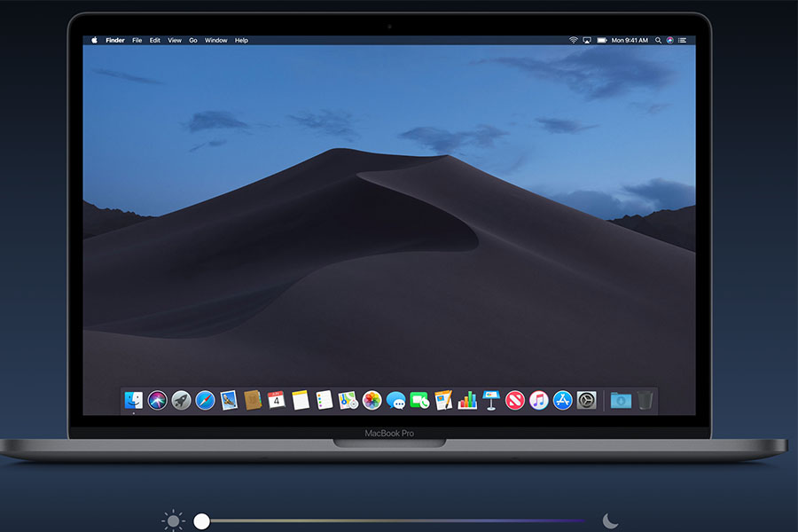Open App Store in the Dock
This screenshot has height=532, width=798.
pyautogui.click(x=563, y=400)
